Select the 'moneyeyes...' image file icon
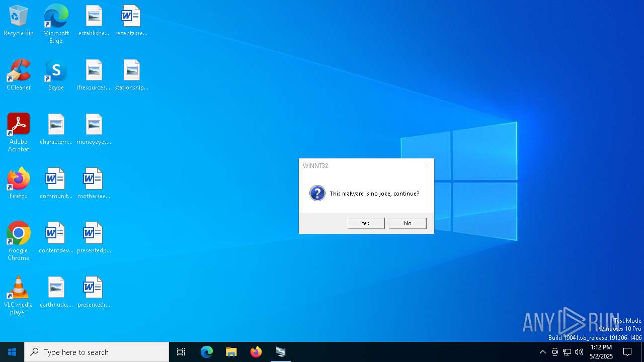Image resolution: width=644 pixels, height=362 pixels. coord(94,130)
